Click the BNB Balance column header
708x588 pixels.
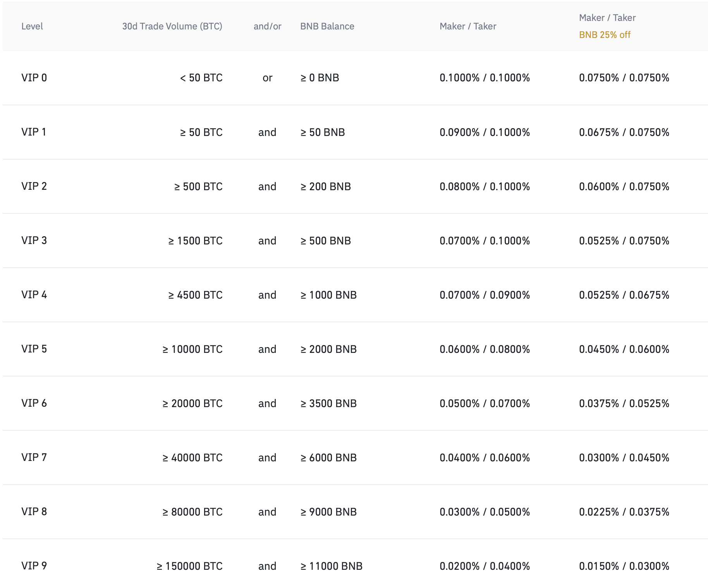pos(327,26)
